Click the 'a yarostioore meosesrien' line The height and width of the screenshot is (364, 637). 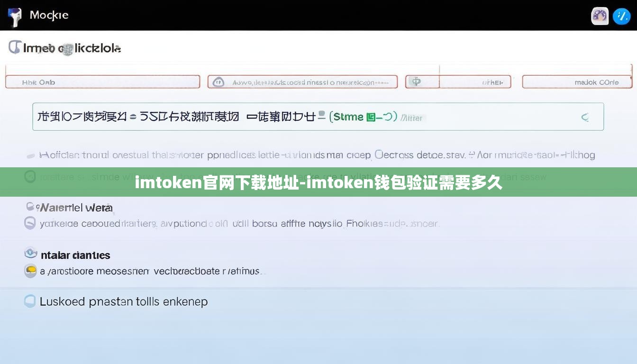(x=151, y=272)
